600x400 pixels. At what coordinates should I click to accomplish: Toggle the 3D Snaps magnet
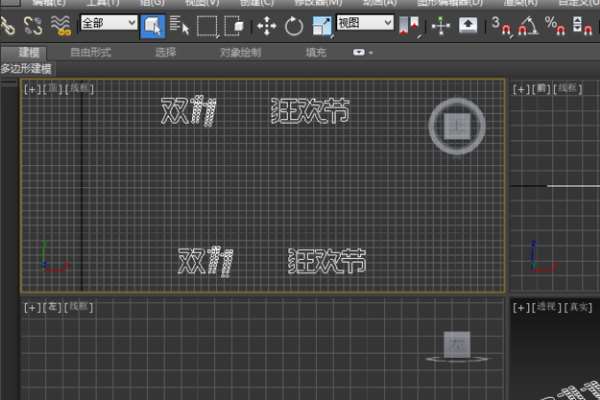click(x=501, y=26)
